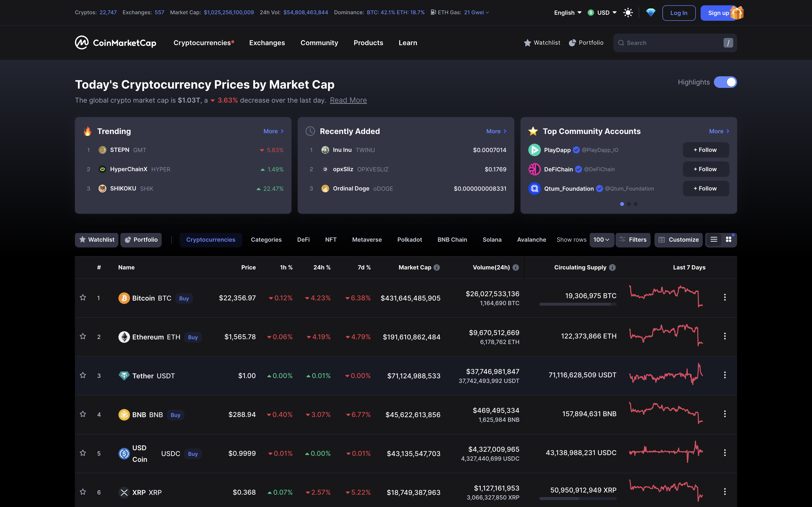
Task: Open Market Cap info tooltip icon
Action: (x=436, y=267)
